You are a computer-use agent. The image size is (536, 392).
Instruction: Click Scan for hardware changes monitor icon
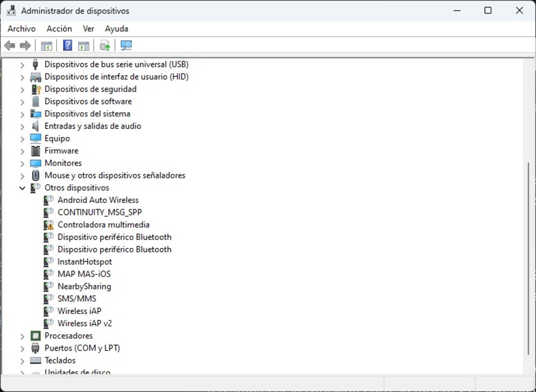[126, 46]
